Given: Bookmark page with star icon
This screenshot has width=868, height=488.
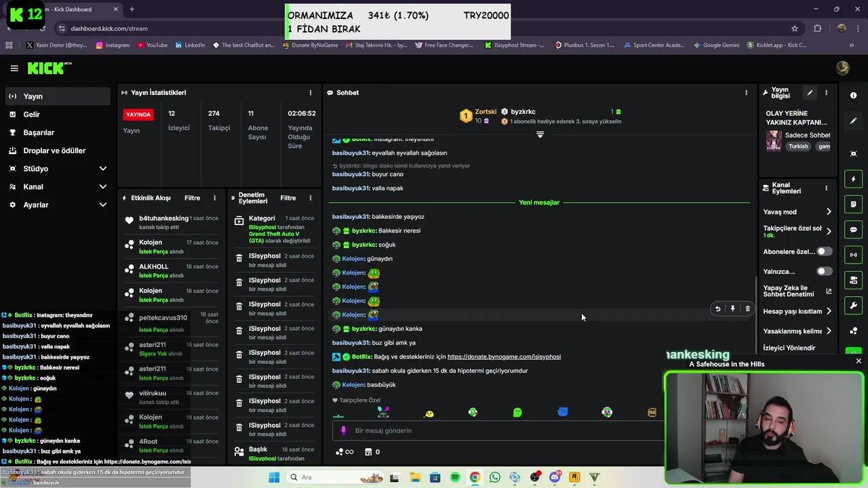Looking at the screenshot, I should (x=794, y=28).
